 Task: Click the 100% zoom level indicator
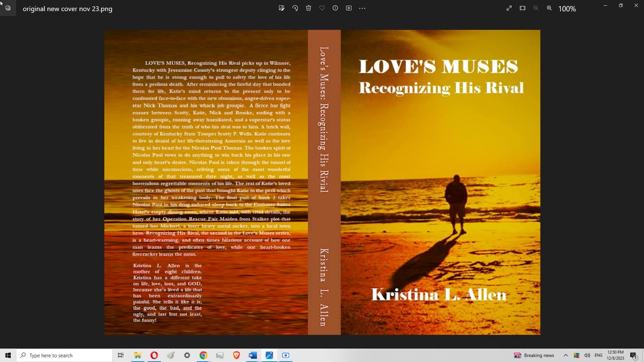point(567,9)
